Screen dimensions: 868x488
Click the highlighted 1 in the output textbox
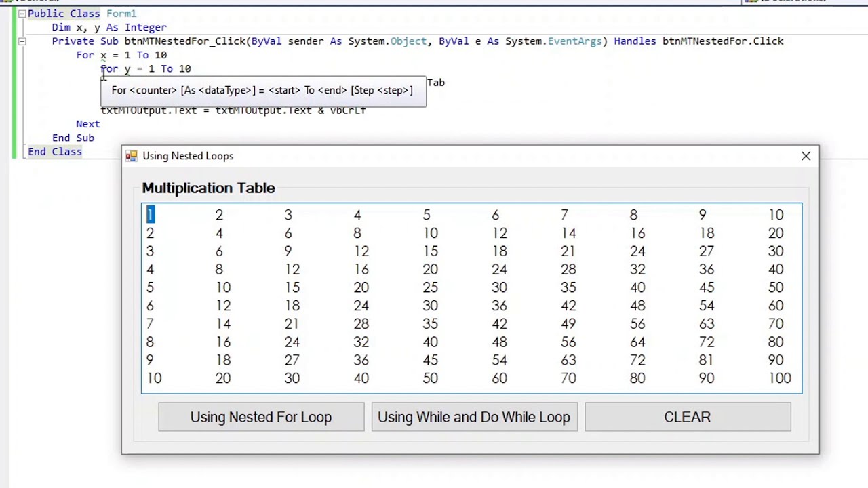point(150,215)
